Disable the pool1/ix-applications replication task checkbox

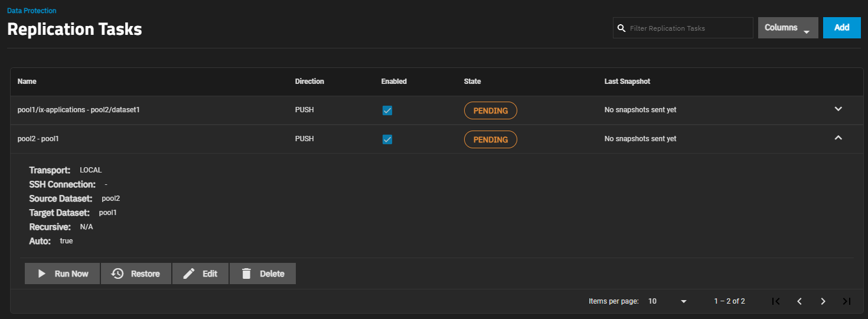coord(387,110)
